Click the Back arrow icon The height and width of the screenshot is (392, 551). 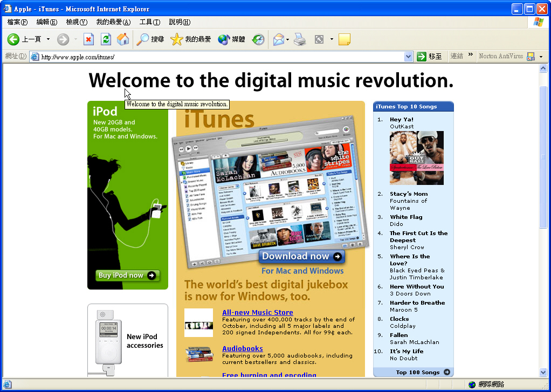13,39
